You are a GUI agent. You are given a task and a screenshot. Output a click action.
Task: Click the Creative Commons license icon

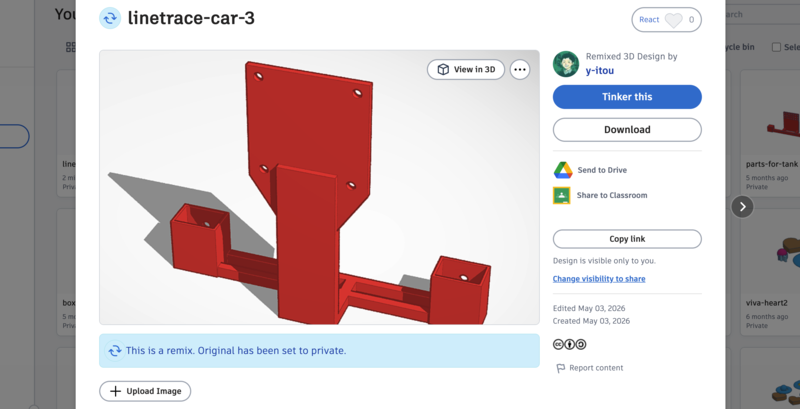569,344
